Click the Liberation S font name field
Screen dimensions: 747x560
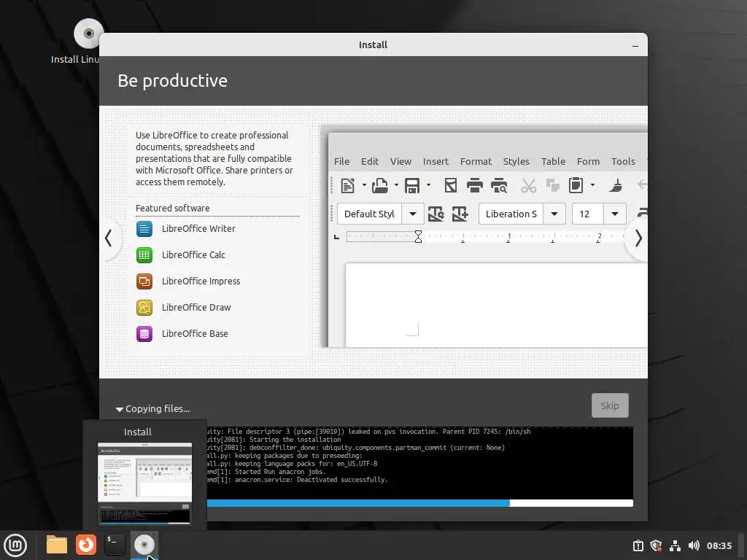coord(511,214)
